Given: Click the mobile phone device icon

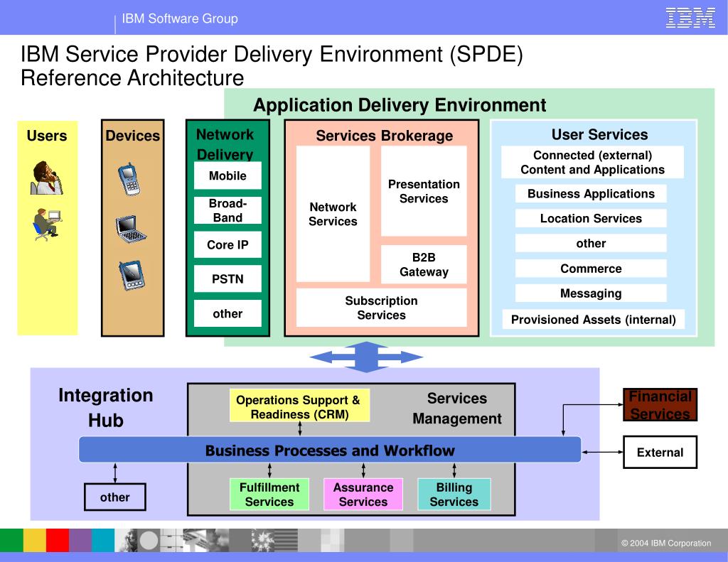Looking at the screenshot, I should coord(129,179).
